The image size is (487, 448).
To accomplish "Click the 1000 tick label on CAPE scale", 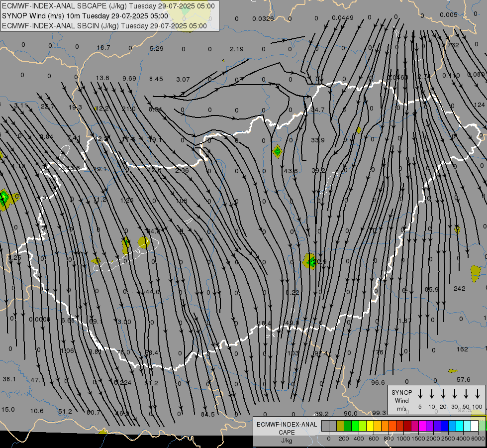I will pos(403,439).
